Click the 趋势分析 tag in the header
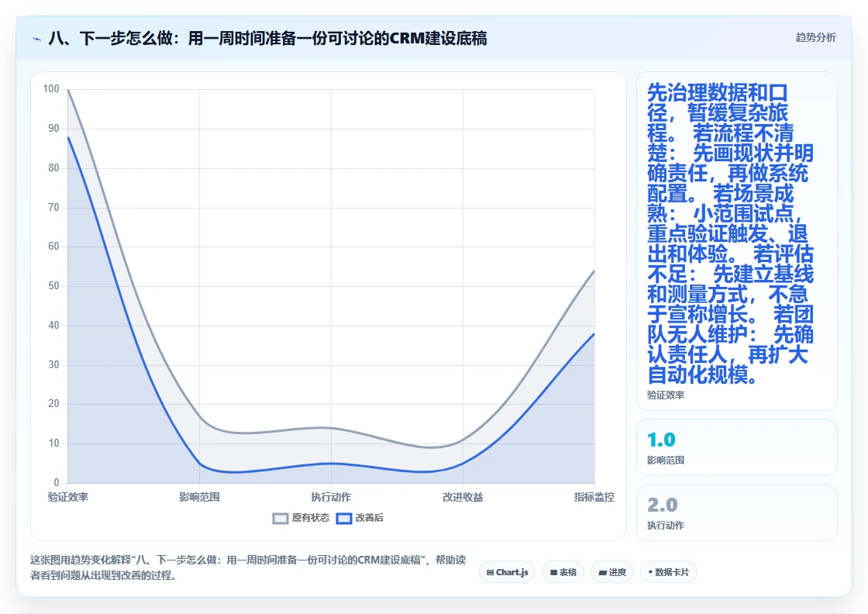 click(x=815, y=37)
